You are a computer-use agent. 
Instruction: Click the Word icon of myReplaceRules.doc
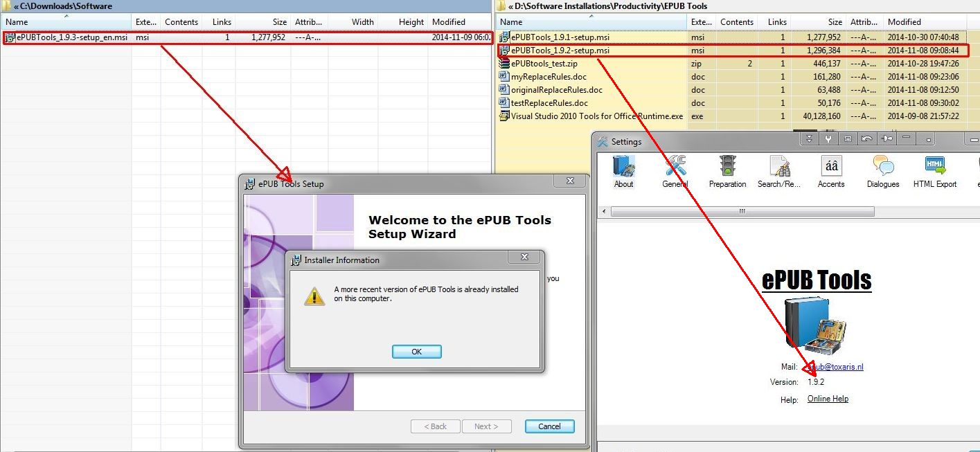[504, 77]
